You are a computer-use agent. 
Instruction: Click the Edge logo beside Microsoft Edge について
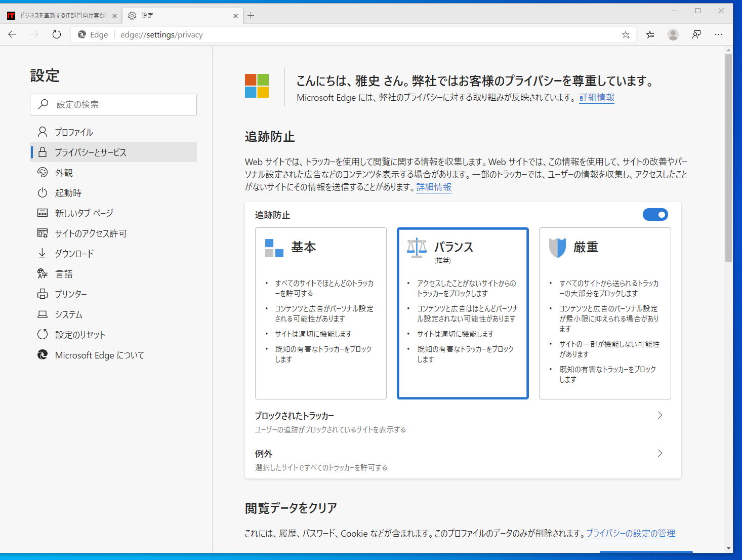(x=43, y=354)
